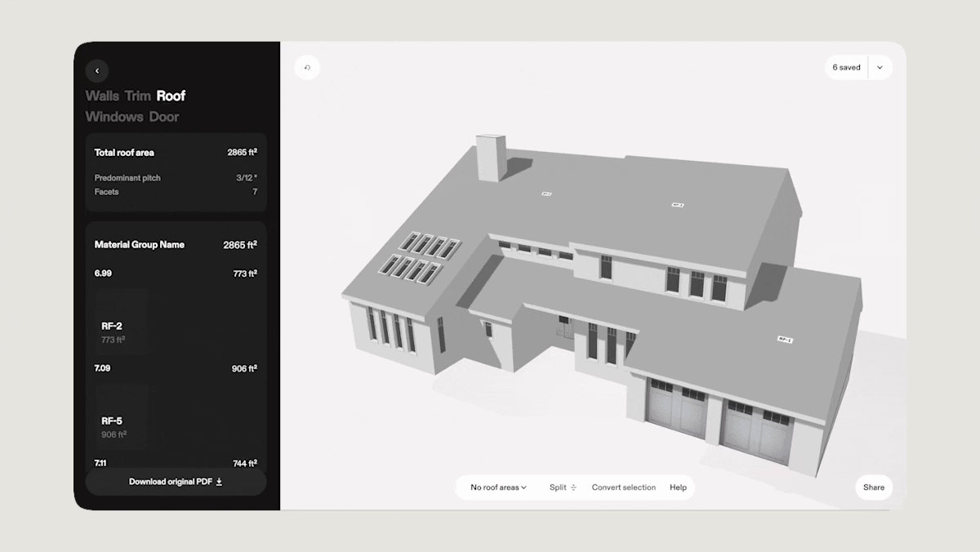Expand the Material Group Name section
980x552 pixels.
click(140, 244)
